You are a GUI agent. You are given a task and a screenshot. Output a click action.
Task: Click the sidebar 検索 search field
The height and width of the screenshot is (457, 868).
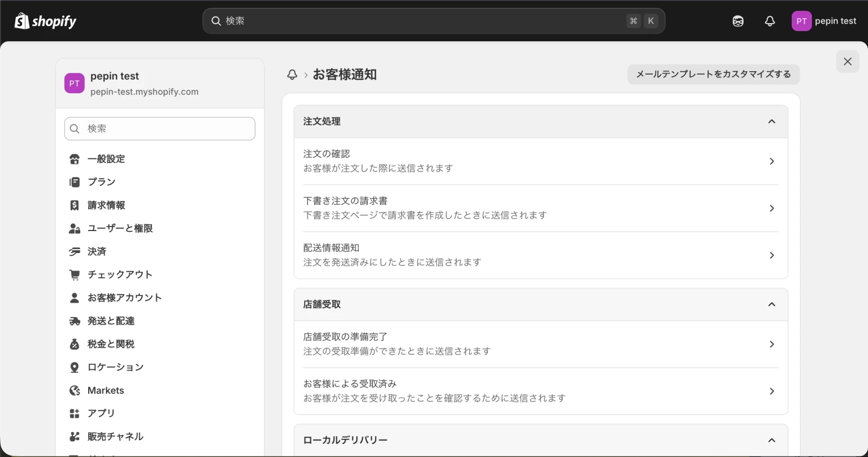(x=160, y=128)
